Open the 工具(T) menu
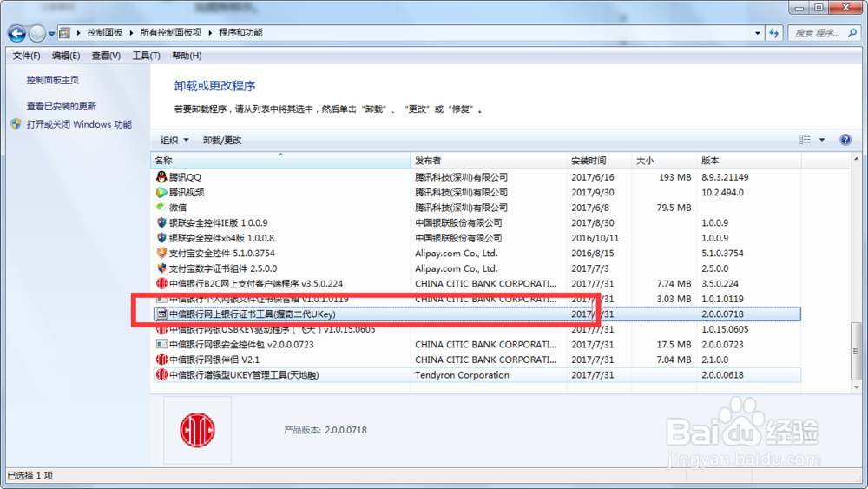The width and height of the screenshot is (868, 489). [x=146, y=56]
